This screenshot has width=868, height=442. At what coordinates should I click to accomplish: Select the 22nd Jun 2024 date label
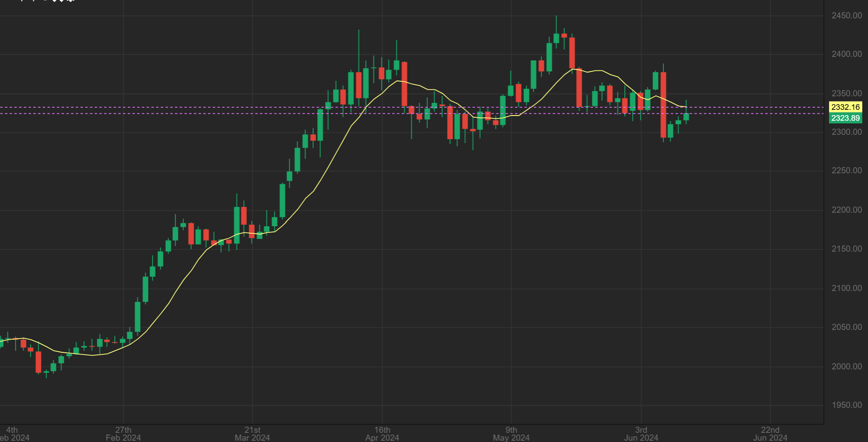coord(770,434)
